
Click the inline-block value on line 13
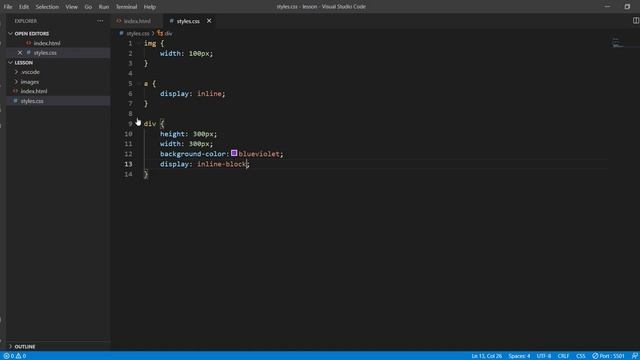click(x=222, y=164)
